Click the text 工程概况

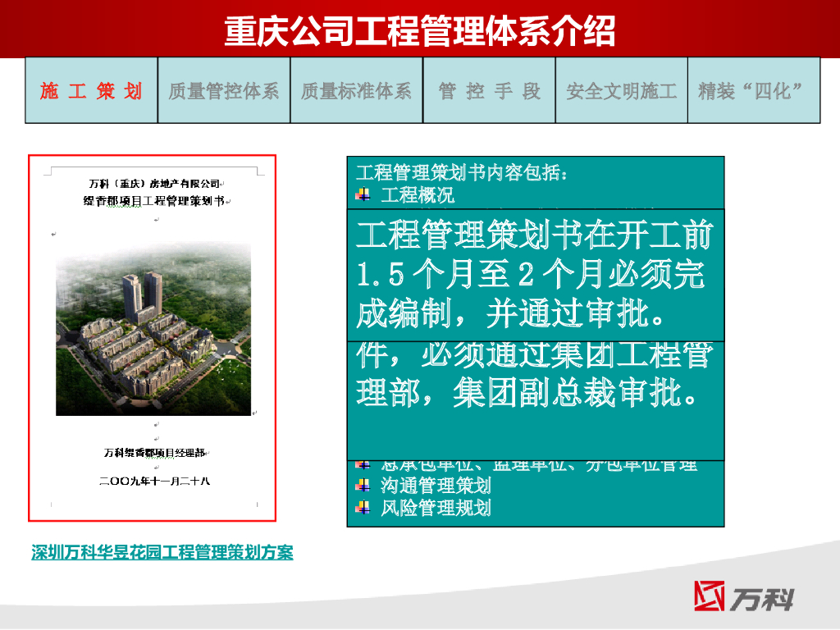coord(418,195)
